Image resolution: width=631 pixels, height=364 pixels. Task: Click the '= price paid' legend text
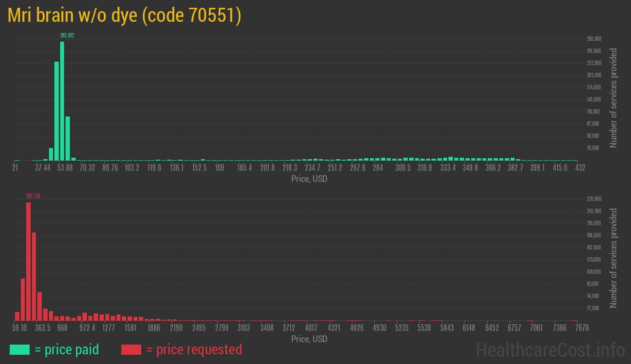click(x=67, y=349)
